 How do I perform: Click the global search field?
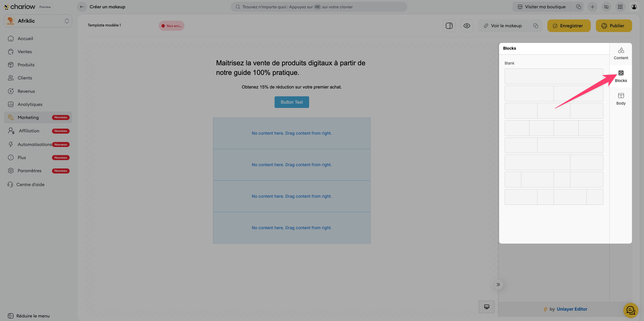click(318, 7)
